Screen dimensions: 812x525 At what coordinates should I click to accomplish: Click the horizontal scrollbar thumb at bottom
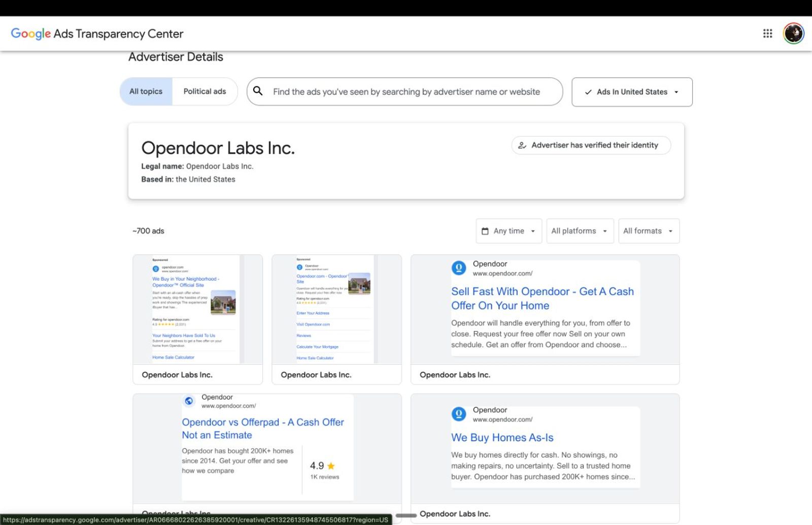tap(406, 515)
